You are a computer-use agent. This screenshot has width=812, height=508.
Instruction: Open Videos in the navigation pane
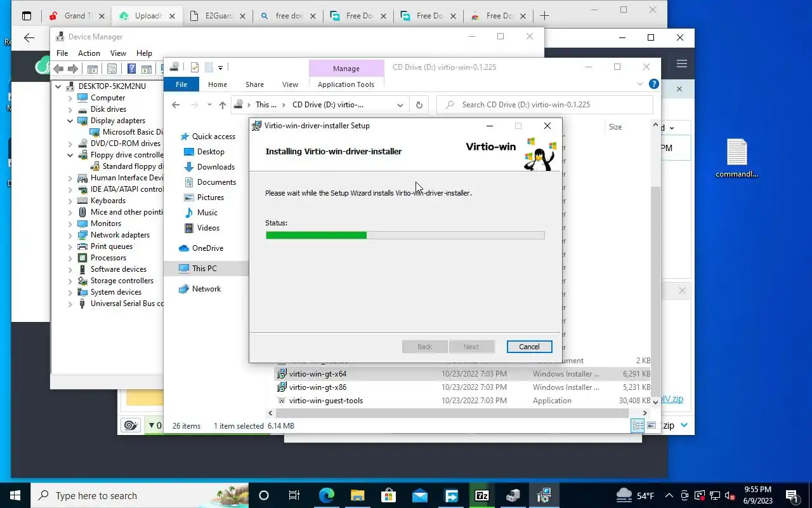208,228
